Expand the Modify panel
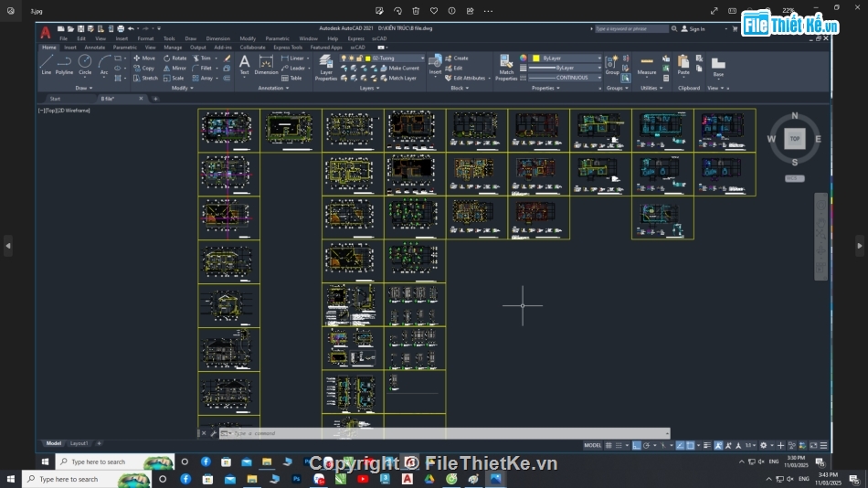The height and width of the screenshot is (488, 868). click(x=182, y=88)
